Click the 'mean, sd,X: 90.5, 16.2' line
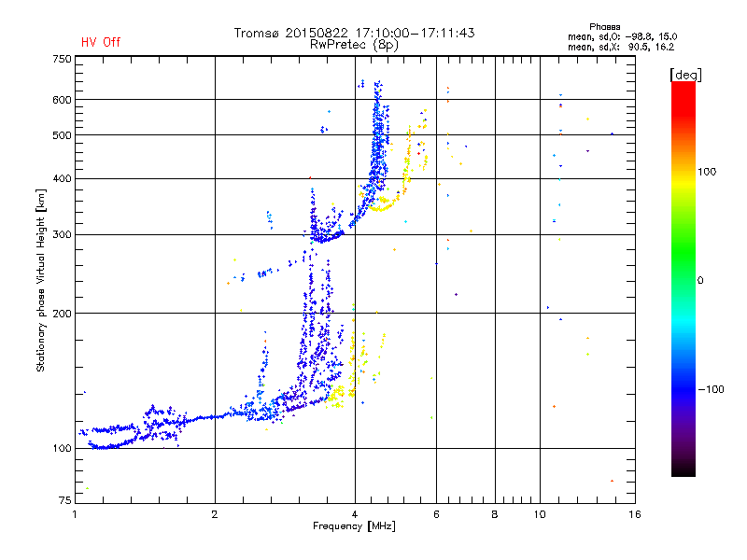This screenshot has height=560, width=747. point(621,47)
